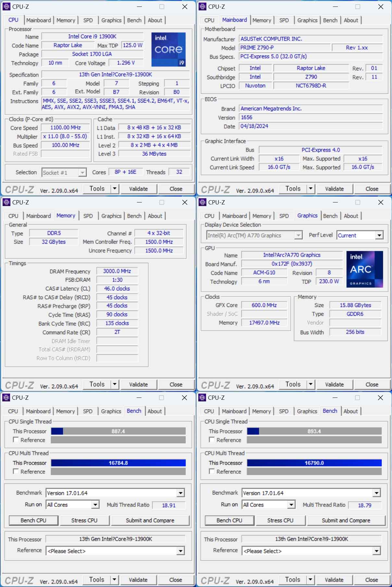This screenshot has height=587, width=392.
Task: Click the BIOS Date value 04/18/2024
Action: point(311,126)
